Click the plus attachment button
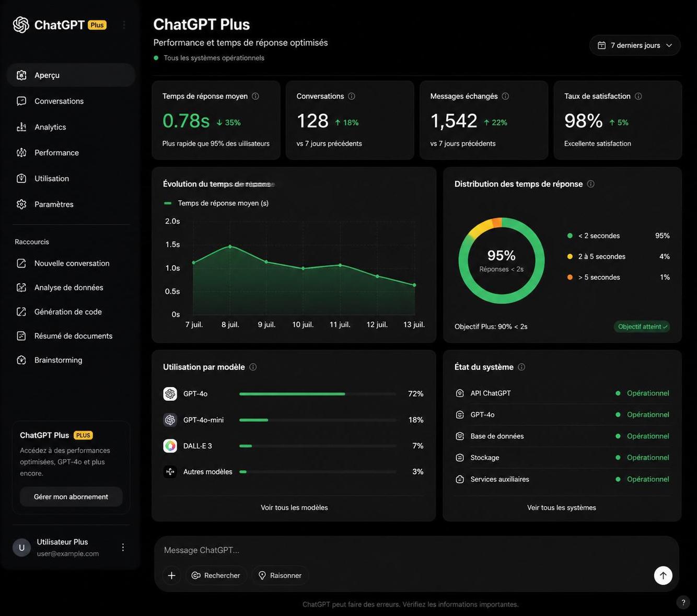The image size is (697, 616). (x=171, y=576)
